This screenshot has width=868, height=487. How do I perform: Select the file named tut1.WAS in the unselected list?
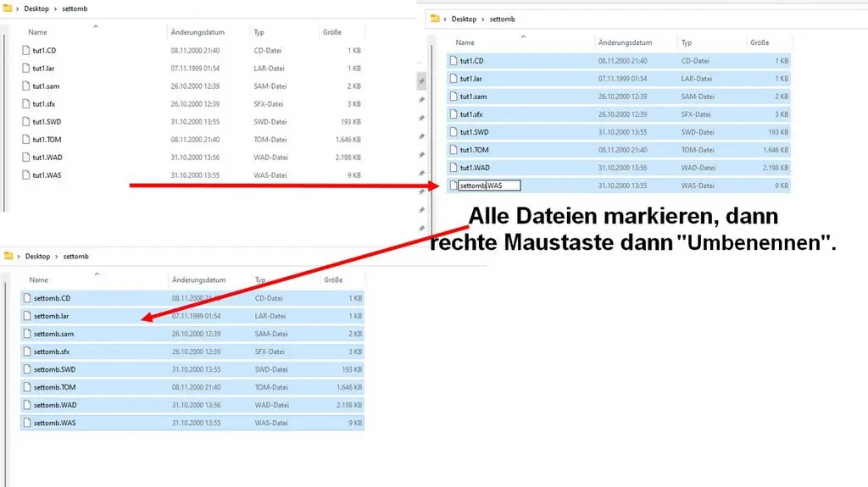tap(47, 174)
